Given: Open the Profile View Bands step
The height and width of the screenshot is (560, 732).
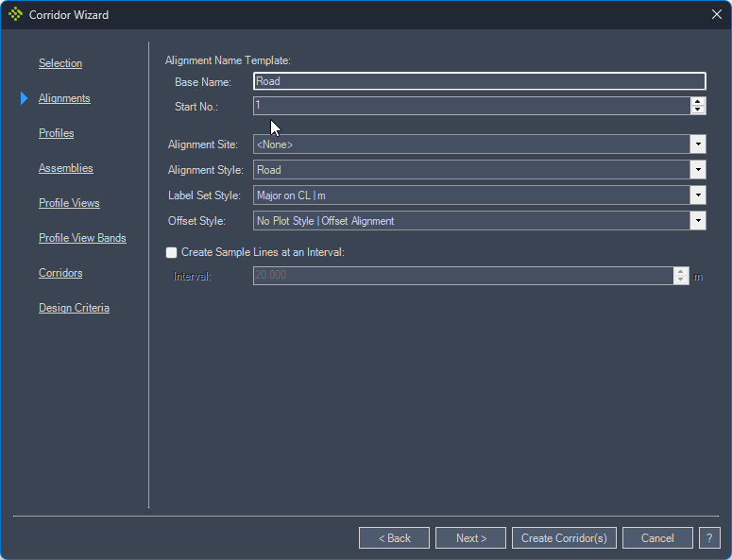Looking at the screenshot, I should (x=82, y=238).
